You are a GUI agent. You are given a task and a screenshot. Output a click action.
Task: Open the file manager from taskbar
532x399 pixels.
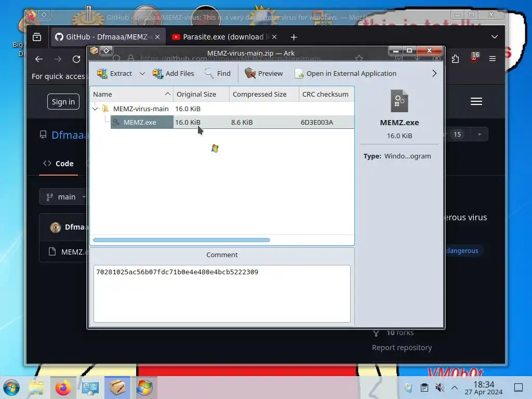click(36, 388)
